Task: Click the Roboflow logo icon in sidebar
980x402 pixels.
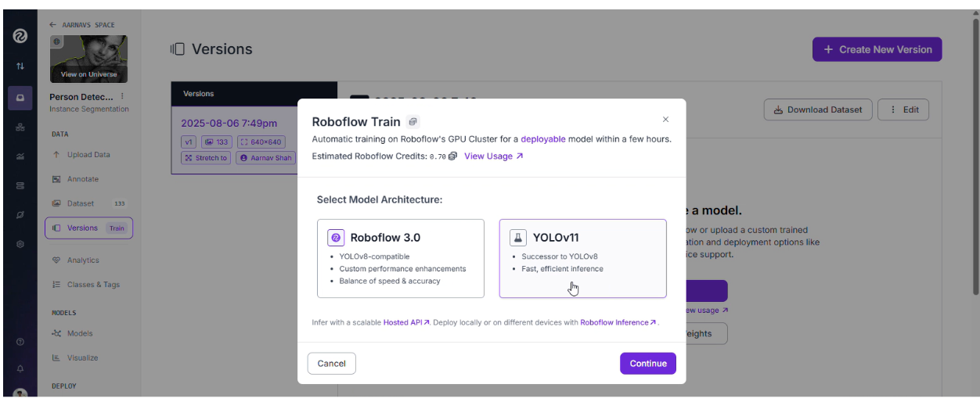Action: pos(20,36)
